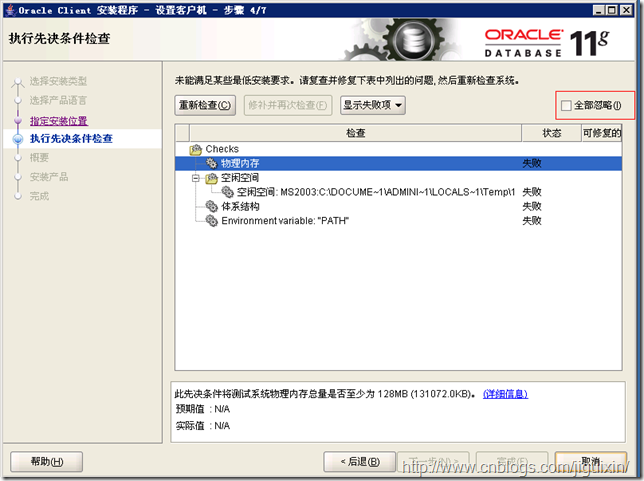Click the 失败 status in the PATH row
644x481 pixels.
tap(532, 221)
